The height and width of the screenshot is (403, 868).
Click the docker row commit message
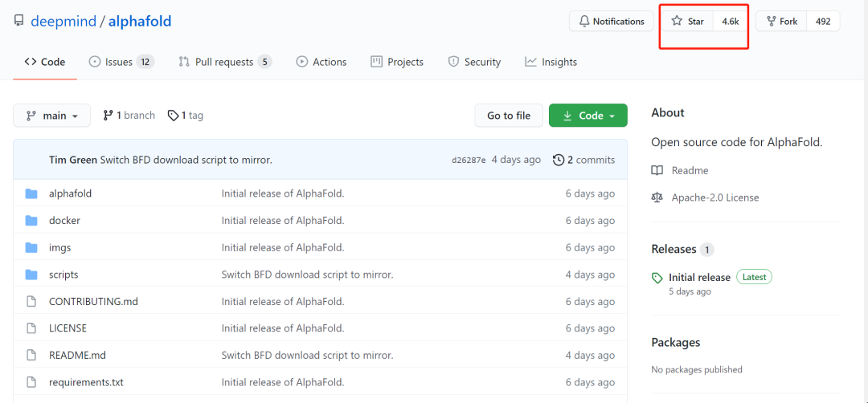283,221
